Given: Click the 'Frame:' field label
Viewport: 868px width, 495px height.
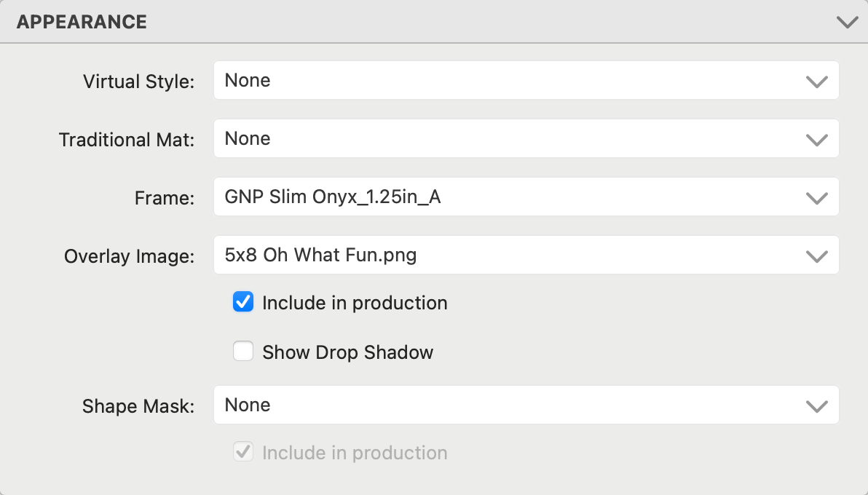Looking at the screenshot, I should click(x=165, y=198).
